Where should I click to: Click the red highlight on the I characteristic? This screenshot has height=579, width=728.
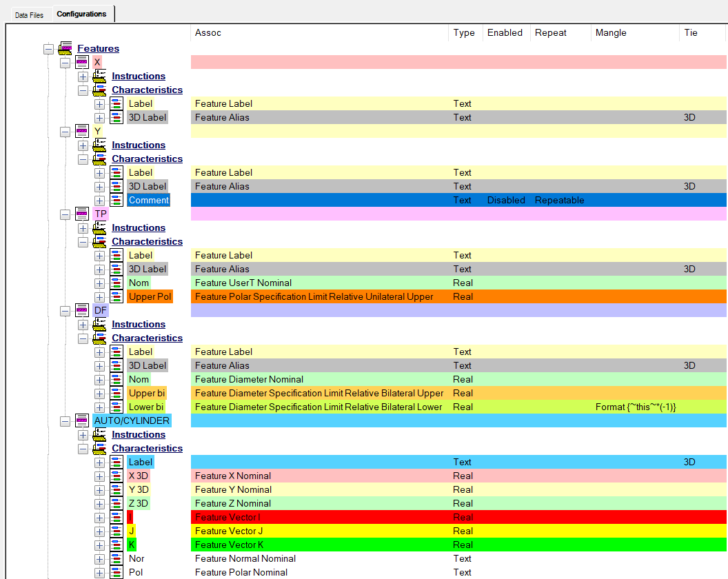tap(130, 517)
